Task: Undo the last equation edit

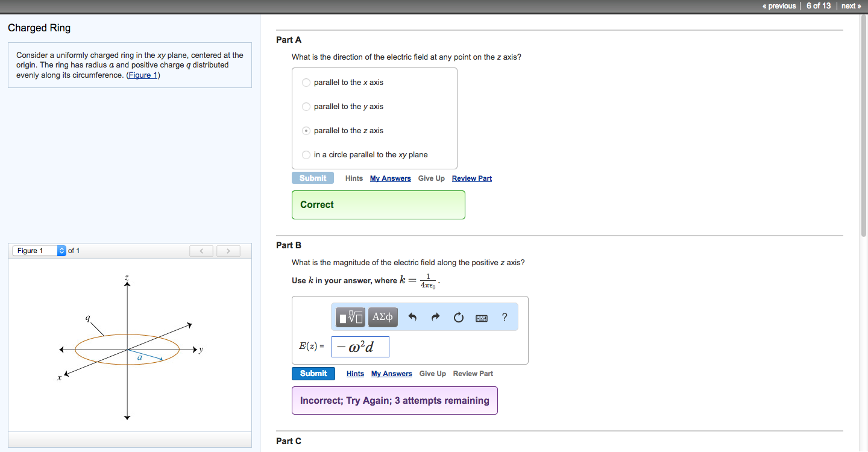Action: point(412,316)
